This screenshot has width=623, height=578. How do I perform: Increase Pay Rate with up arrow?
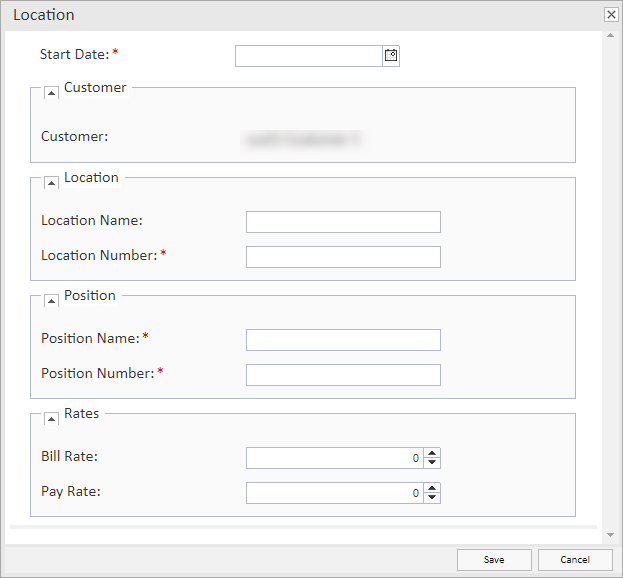(432, 488)
